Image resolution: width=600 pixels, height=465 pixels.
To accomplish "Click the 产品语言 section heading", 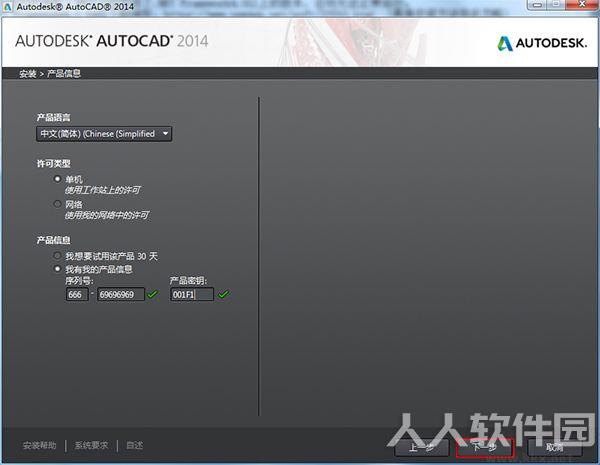I will 54,117.
